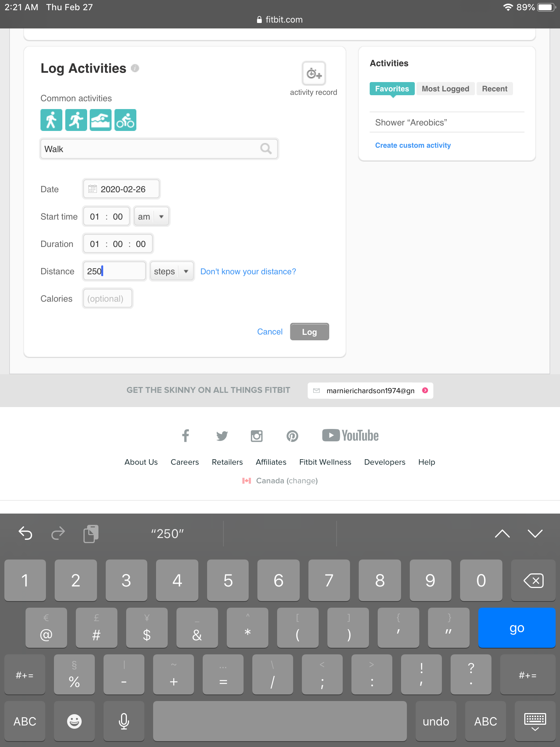560x747 pixels.
Task: Focus the Walk activity search field
Action: click(x=159, y=148)
